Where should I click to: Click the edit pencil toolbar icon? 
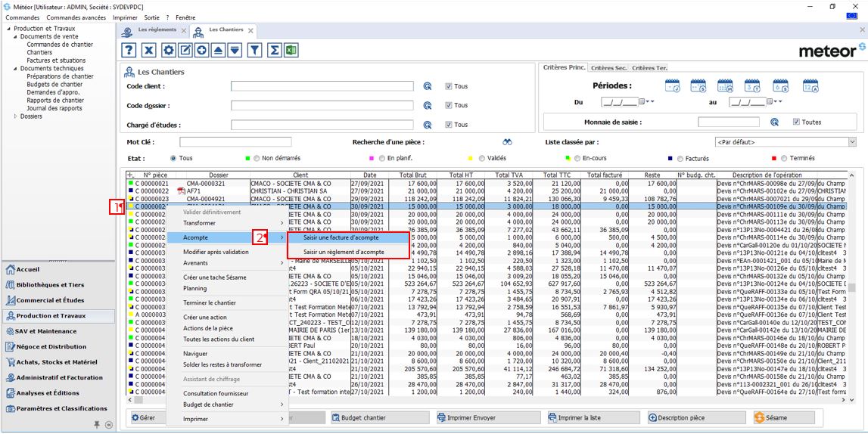click(x=185, y=51)
